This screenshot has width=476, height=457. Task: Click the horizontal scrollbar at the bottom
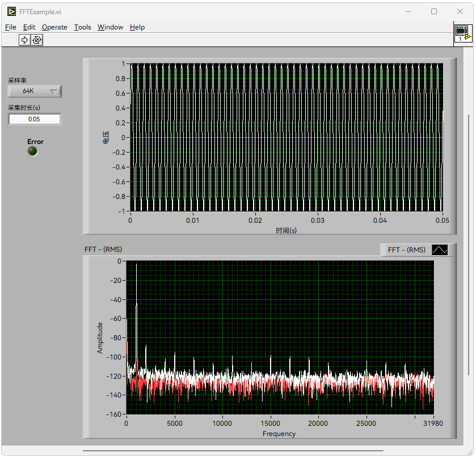233,451
